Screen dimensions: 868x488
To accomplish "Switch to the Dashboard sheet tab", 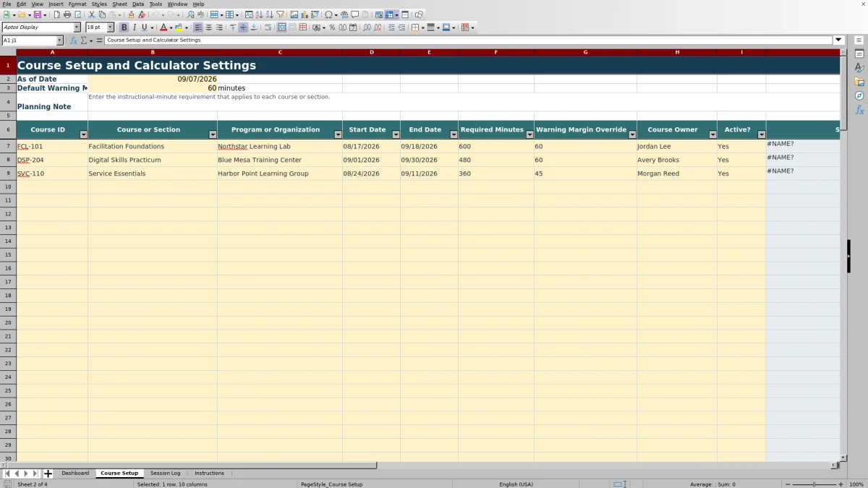I will (75, 474).
